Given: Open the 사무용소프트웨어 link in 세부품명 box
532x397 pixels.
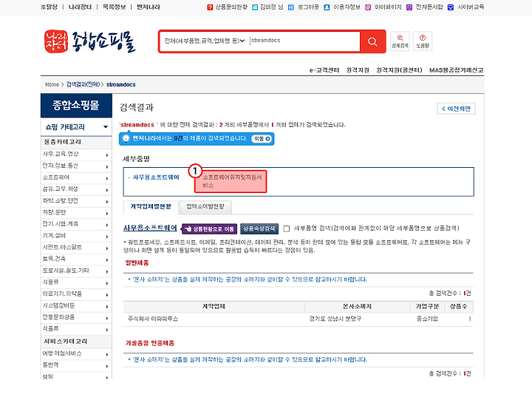Looking at the screenshot, I should click(x=156, y=177).
